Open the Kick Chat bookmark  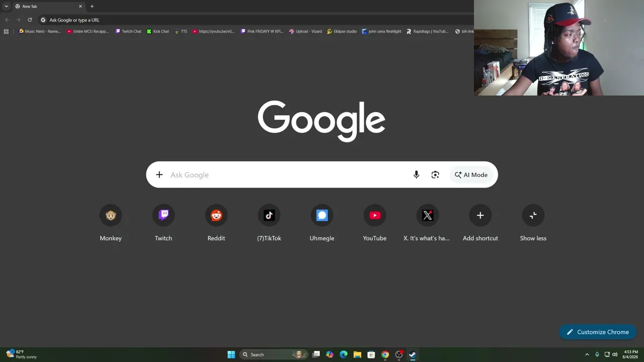(x=158, y=31)
